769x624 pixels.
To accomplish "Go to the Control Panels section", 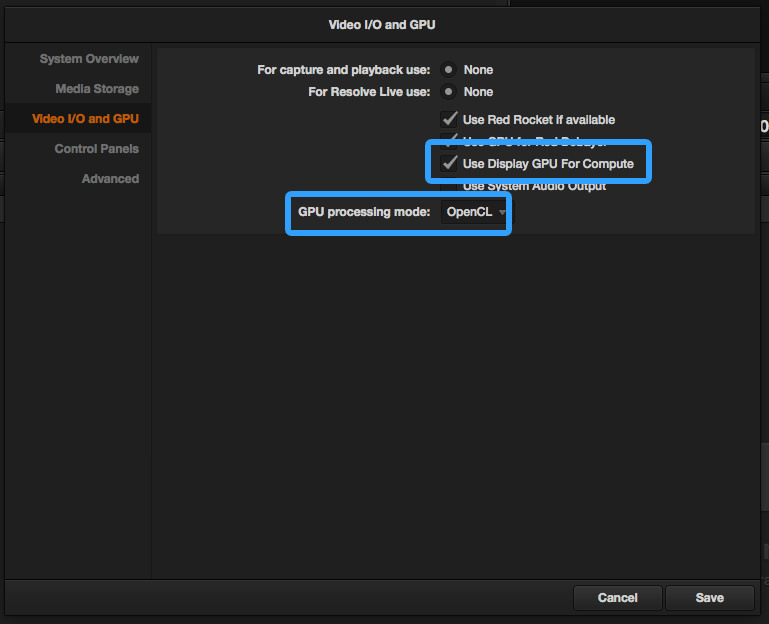I will tap(96, 149).
